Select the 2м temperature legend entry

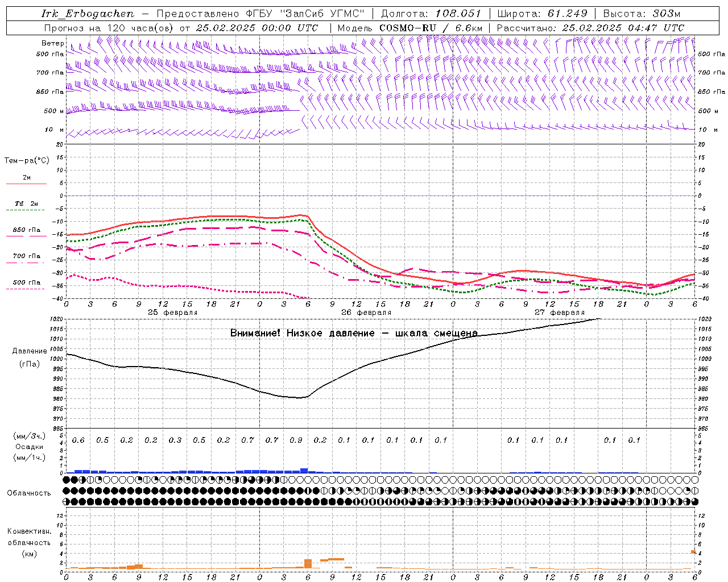point(27,178)
